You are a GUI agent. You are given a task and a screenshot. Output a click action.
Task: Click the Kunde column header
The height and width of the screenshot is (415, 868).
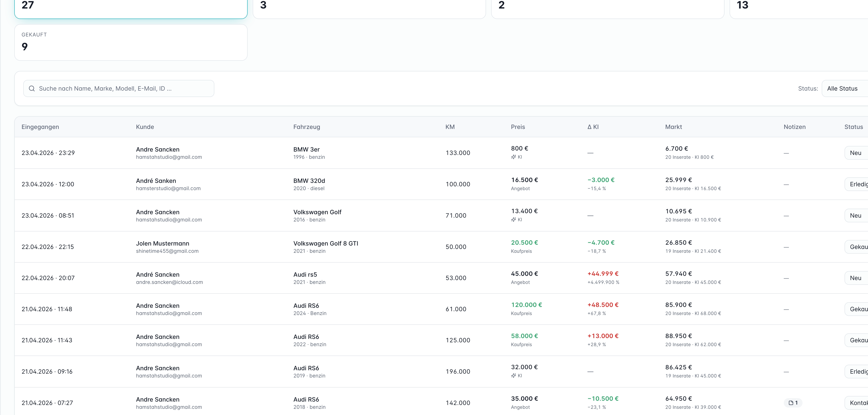[145, 127]
